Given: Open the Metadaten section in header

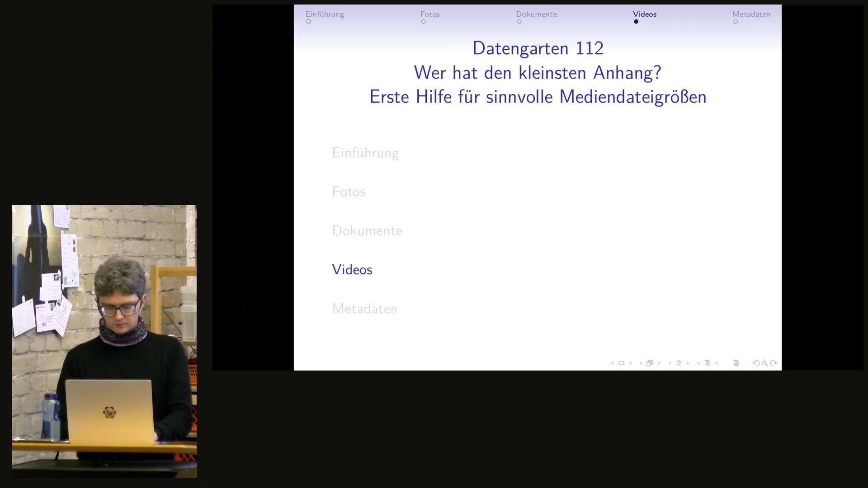Looking at the screenshot, I should pyautogui.click(x=751, y=14).
